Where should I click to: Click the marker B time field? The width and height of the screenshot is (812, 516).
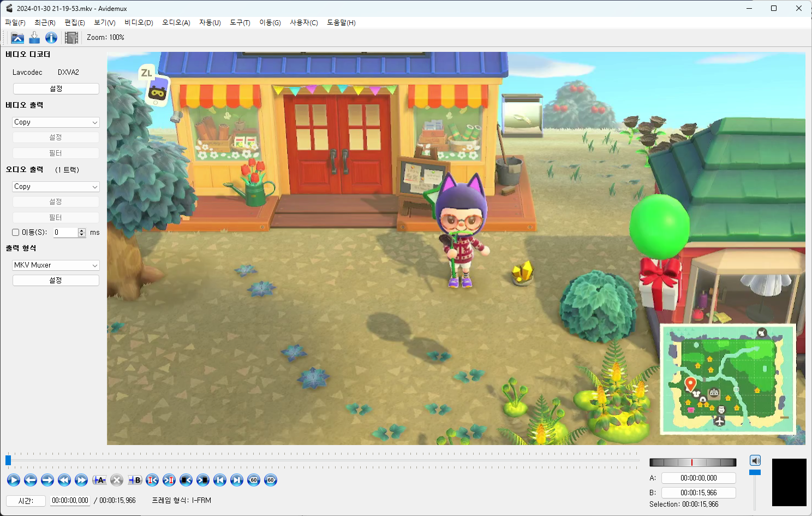click(698, 493)
